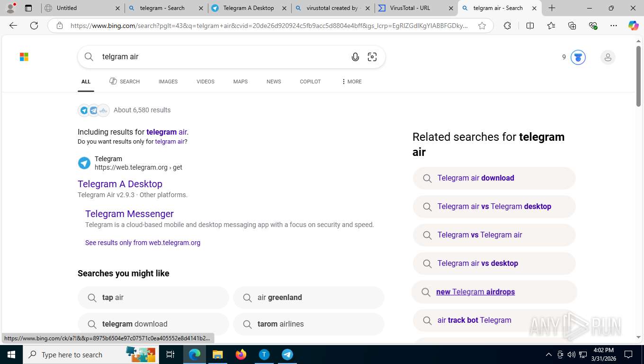This screenshot has width=644, height=364.
Task: Open related search Telegram air download
Action: pyautogui.click(x=494, y=178)
